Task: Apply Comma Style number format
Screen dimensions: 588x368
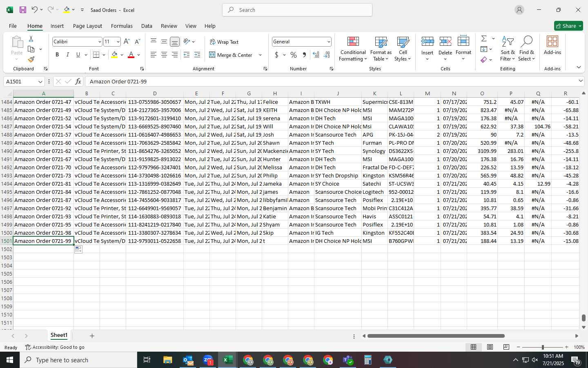Action: pos(304,55)
